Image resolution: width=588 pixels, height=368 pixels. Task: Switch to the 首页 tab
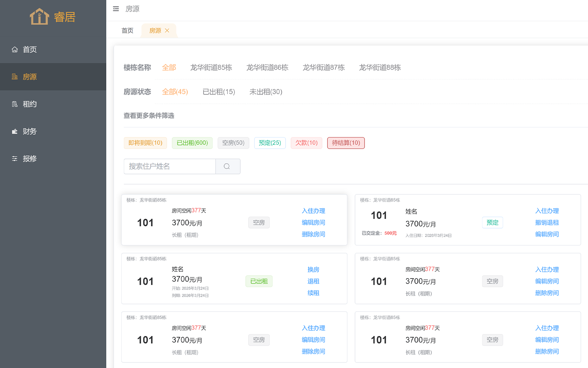pos(128,31)
